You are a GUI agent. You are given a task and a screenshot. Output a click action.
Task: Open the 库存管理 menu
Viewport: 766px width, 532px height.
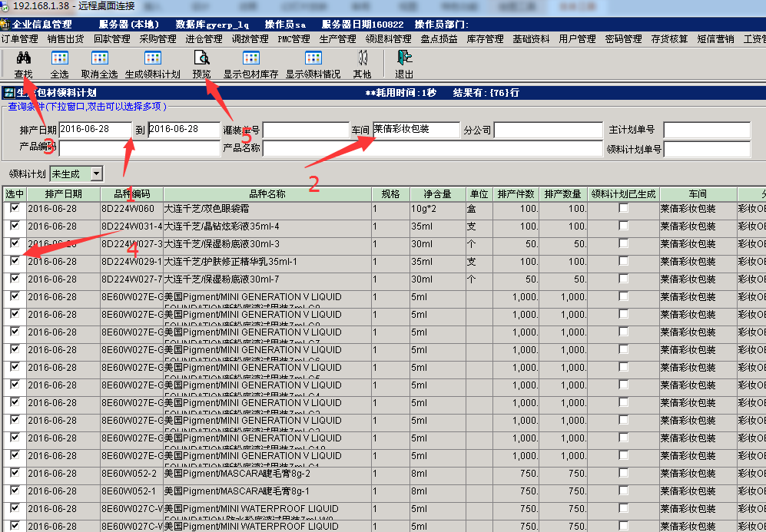pos(485,39)
